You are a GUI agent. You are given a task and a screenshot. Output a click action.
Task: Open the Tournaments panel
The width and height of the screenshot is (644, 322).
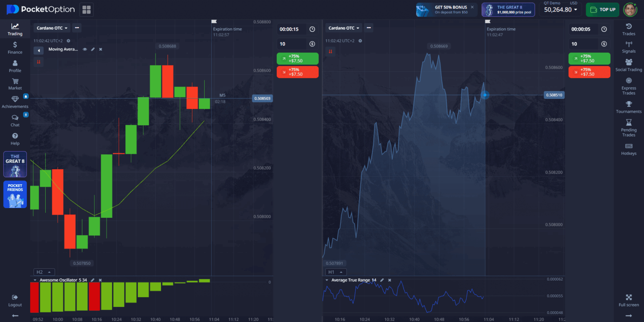point(628,108)
